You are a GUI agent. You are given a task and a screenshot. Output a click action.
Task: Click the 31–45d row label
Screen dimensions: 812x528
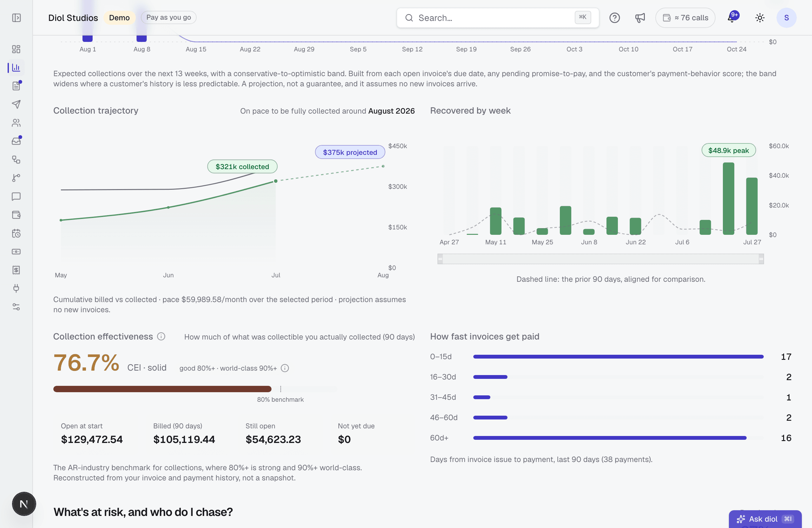pos(443,397)
